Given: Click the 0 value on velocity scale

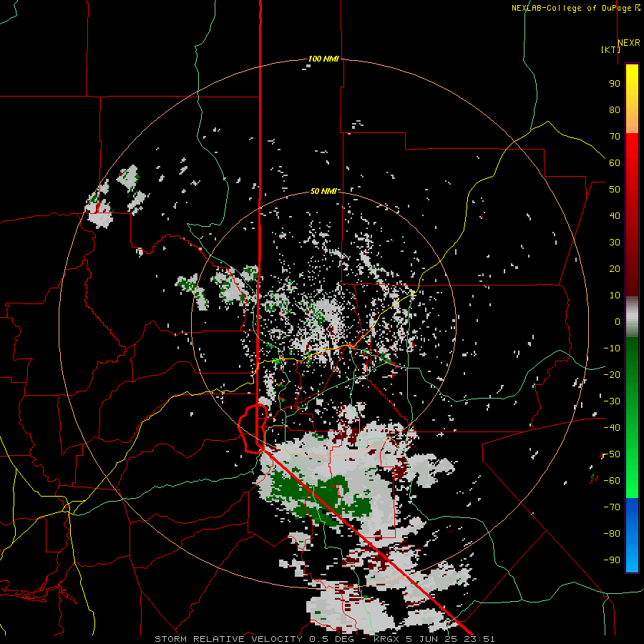Looking at the screenshot, I should (x=618, y=321).
